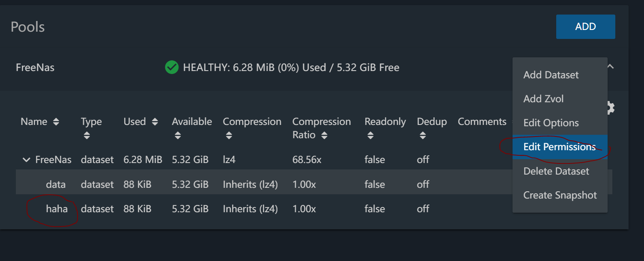Select the data dataset row
The width and height of the screenshot is (644, 261).
point(56,184)
